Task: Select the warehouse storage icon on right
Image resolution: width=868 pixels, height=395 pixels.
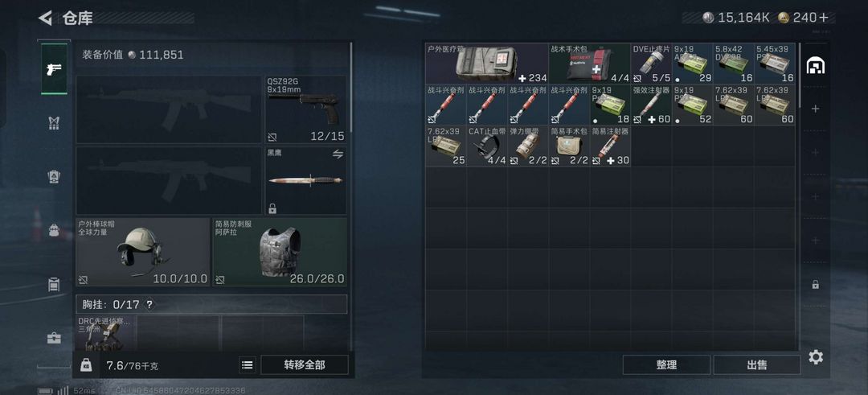Action: (816, 66)
